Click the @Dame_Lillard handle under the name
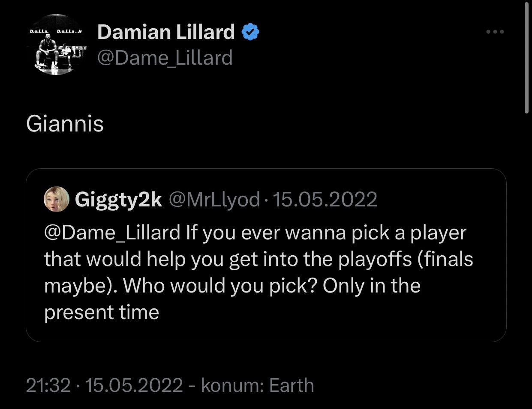The height and width of the screenshot is (409, 532). tap(165, 57)
